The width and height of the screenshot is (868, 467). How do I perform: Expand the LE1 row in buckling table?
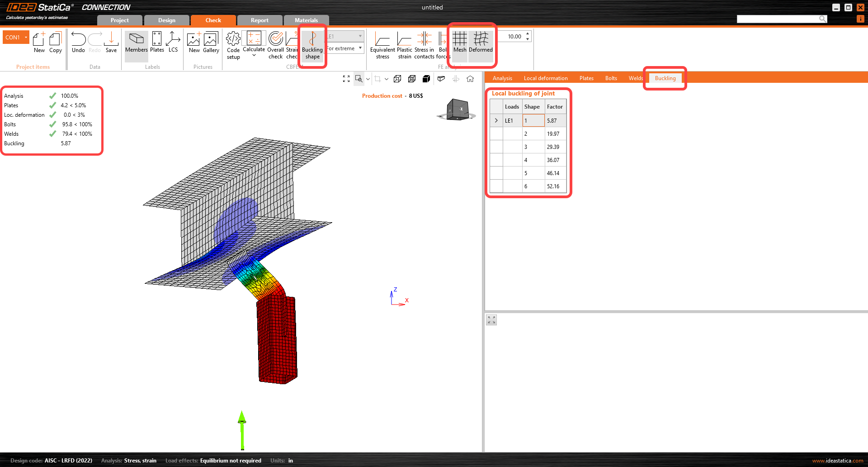[x=496, y=120]
